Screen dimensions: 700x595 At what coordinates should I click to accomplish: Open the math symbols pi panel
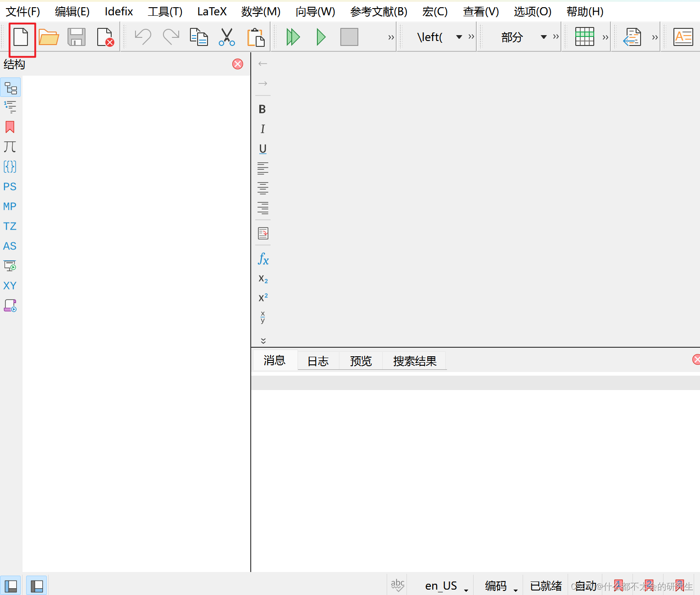click(x=10, y=147)
